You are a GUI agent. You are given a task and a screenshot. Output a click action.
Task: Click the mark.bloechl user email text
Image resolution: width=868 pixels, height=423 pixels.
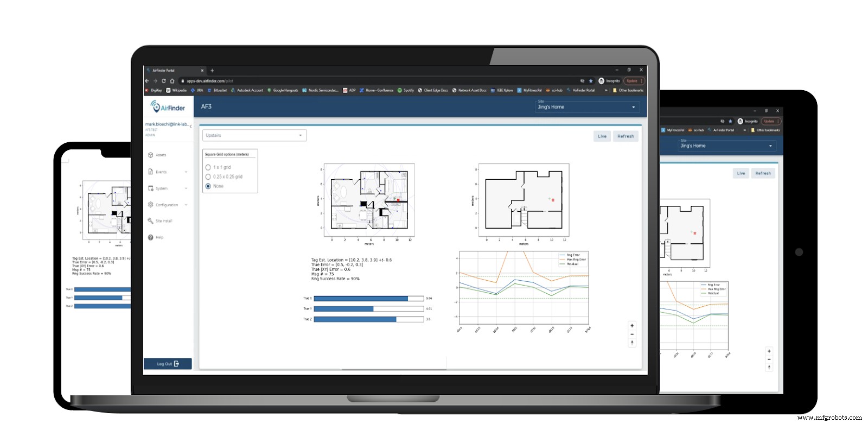pos(167,124)
